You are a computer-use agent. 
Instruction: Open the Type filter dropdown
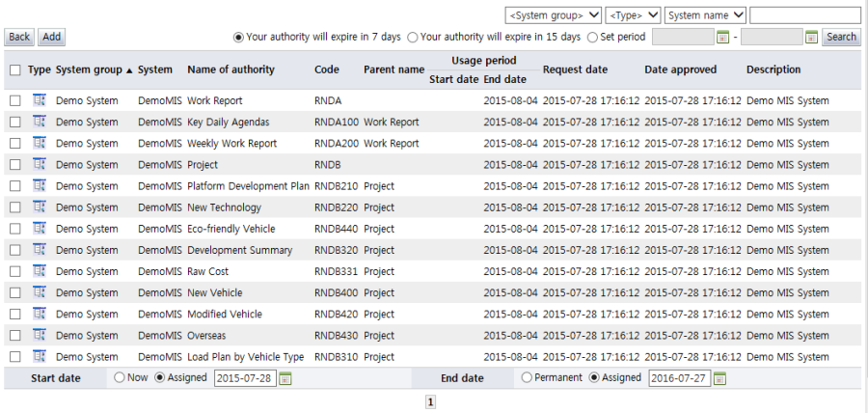click(x=633, y=15)
